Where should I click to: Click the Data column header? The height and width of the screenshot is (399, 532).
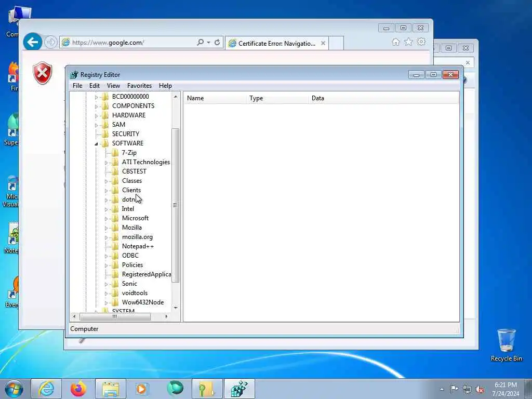[384, 98]
